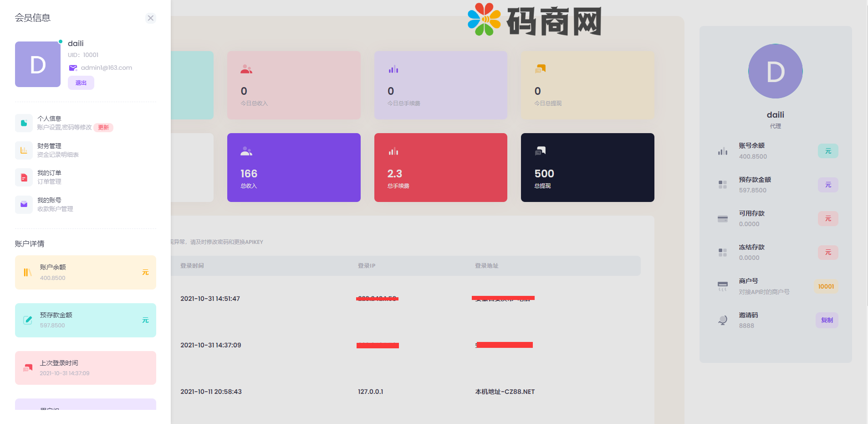Image resolution: width=868 pixels, height=424 pixels.
Task: Click the 财务管理 yellow chart icon
Action: 24,150
